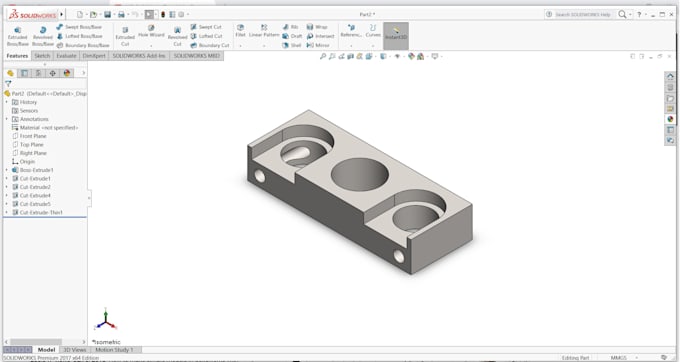This screenshot has height=362, width=680.
Task: Choose Swept Boss/Base feature
Action: (79, 27)
